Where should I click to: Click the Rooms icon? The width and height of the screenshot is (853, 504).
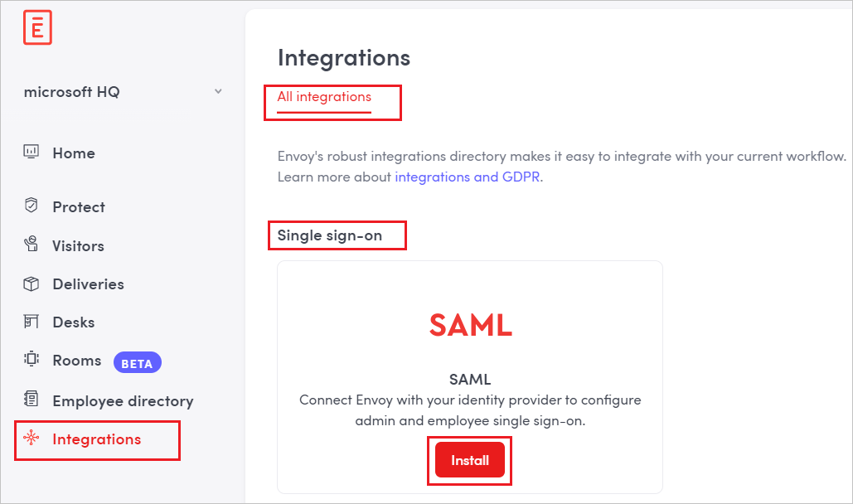(x=31, y=360)
